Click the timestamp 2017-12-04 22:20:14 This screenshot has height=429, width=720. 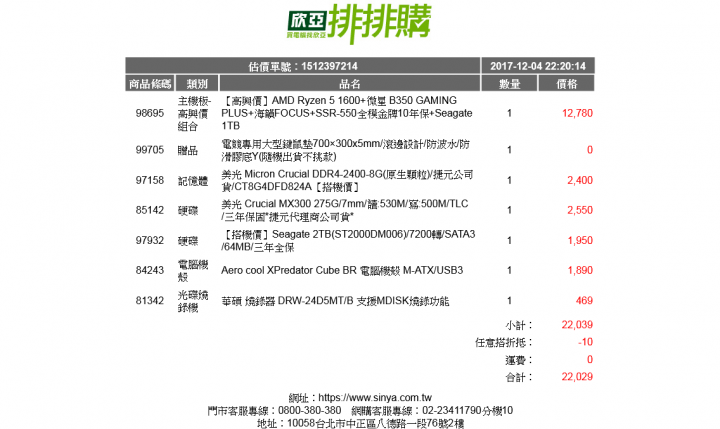[538, 66]
